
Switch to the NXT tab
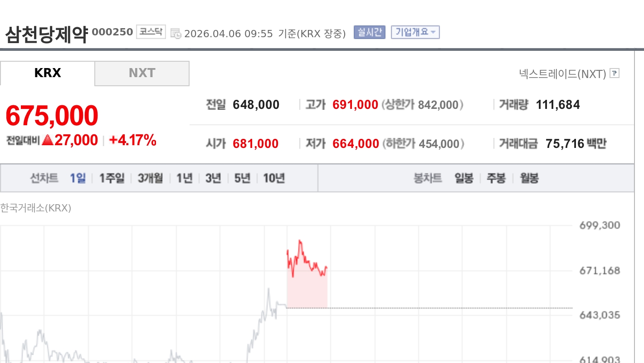[142, 73]
